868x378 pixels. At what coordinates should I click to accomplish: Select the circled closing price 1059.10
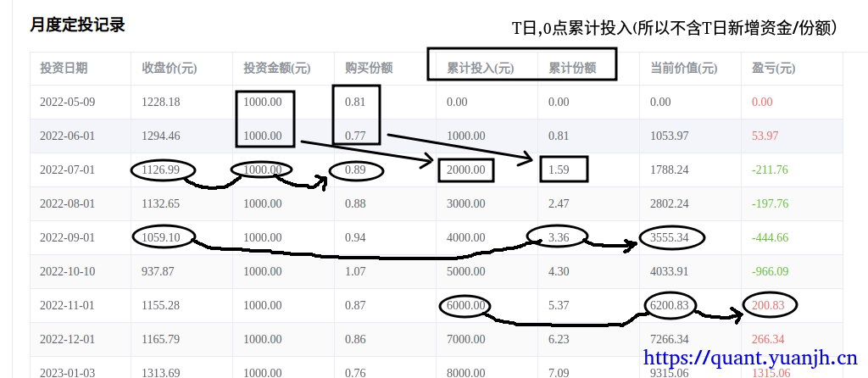pyautogui.click(x=161, y=237)
